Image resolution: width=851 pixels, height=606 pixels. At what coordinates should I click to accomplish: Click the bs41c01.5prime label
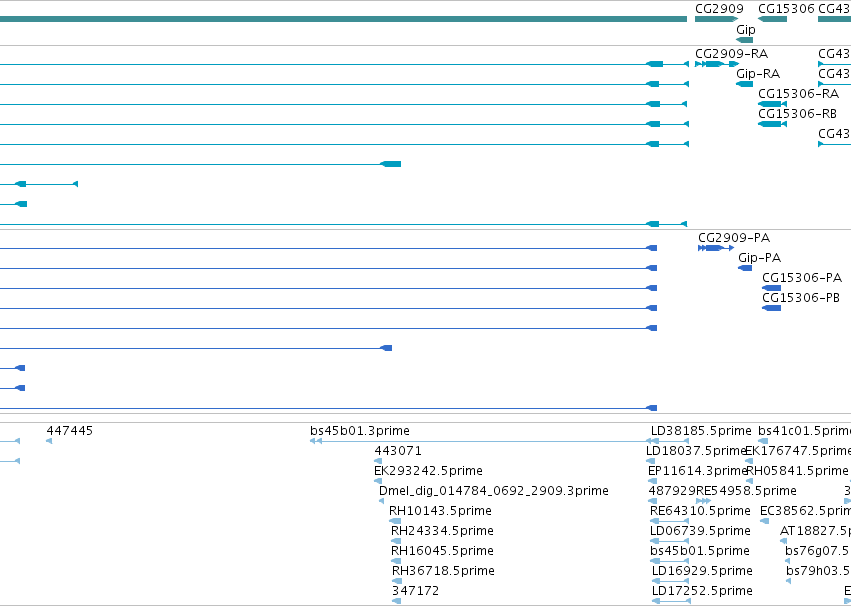[x=804, y=431]
